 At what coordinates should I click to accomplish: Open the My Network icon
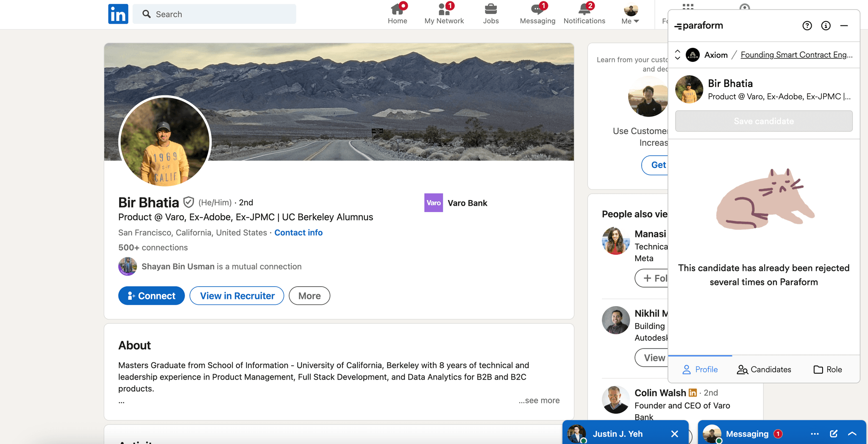(443, 9)
